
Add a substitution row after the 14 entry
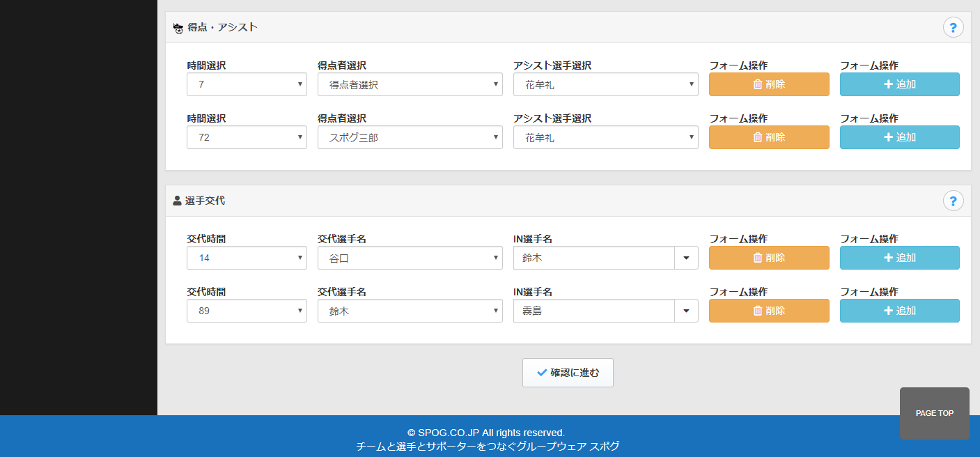tap(899, 258)
